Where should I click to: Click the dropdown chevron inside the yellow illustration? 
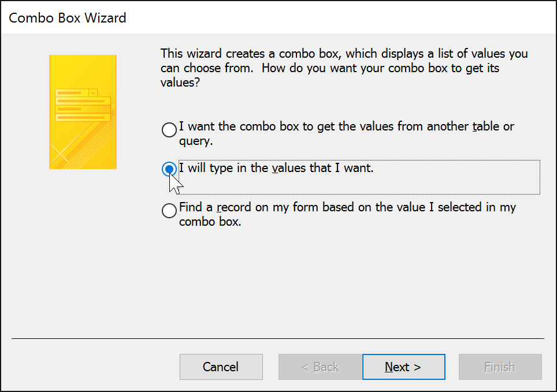click(92, 93)
